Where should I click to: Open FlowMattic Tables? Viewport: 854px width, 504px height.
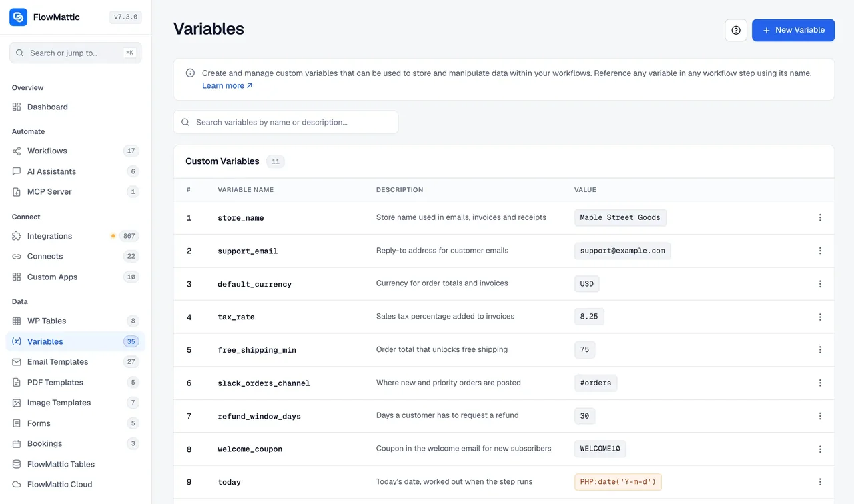coord(75,464)
